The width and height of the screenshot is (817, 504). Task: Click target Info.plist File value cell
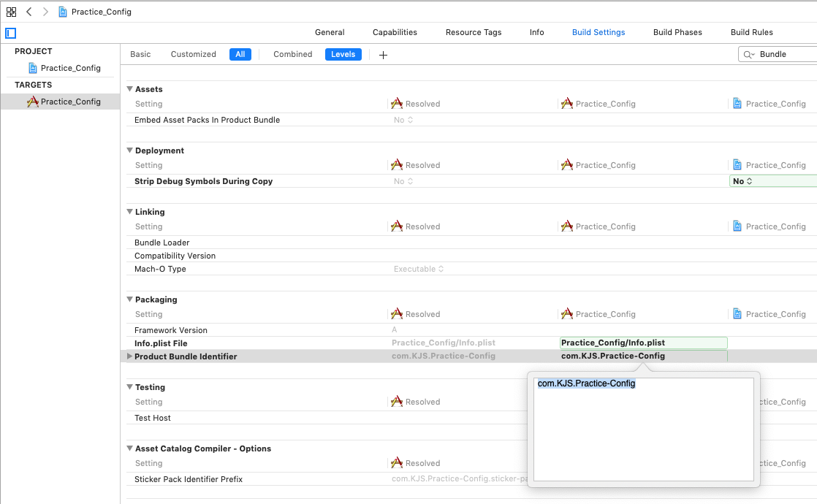[x=644, y=343]
